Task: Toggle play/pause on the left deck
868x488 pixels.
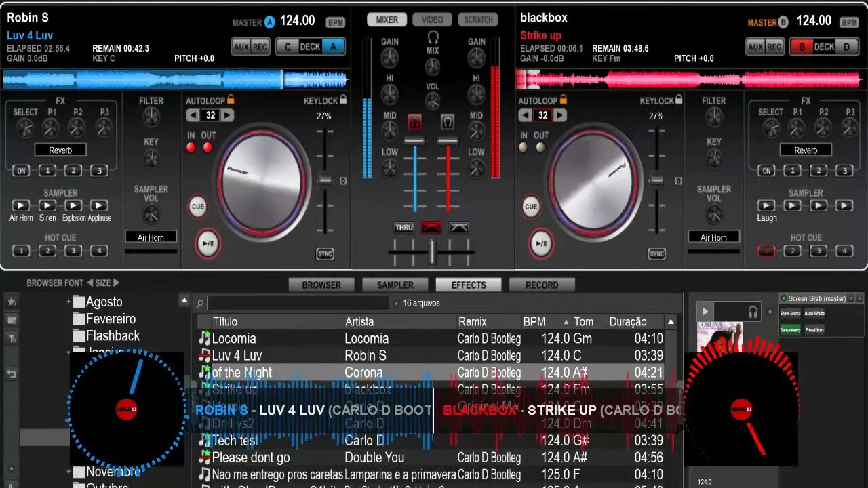Action: tap(208, 244)
